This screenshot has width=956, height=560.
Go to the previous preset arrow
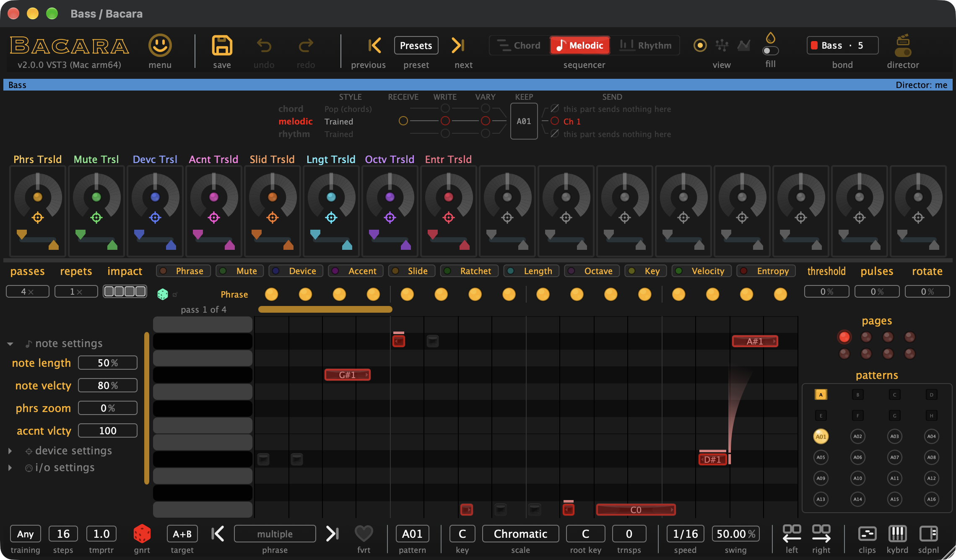(x=374, y=46)
